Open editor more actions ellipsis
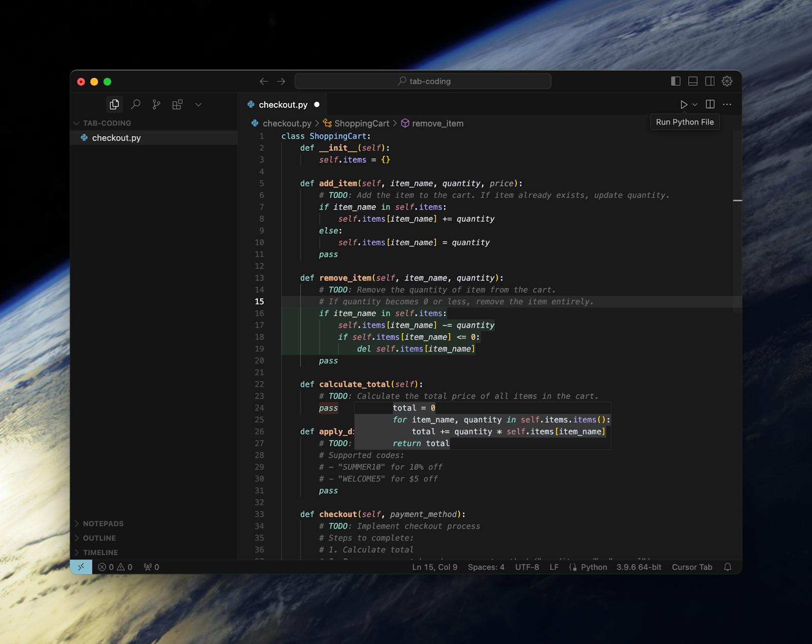812x644 pixels. [727, 104]
